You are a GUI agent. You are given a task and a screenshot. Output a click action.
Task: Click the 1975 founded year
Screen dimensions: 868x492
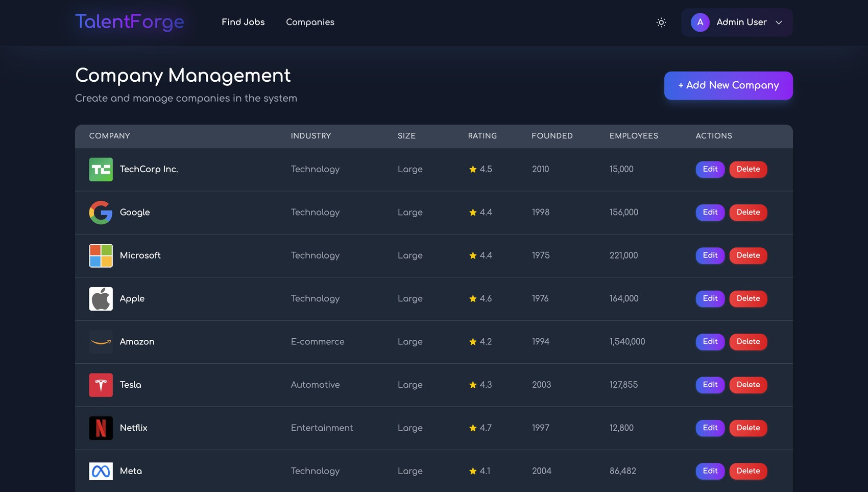[541, 255]
